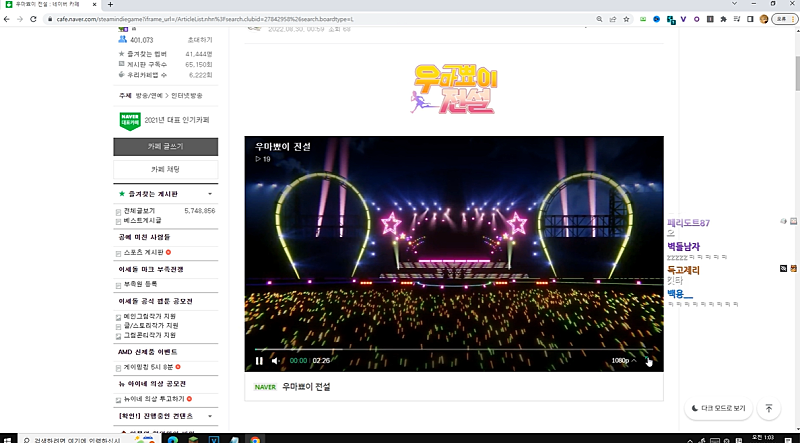
Task: Open the tab search chevron
Action: pyautogui.click(x=734, y=4)
